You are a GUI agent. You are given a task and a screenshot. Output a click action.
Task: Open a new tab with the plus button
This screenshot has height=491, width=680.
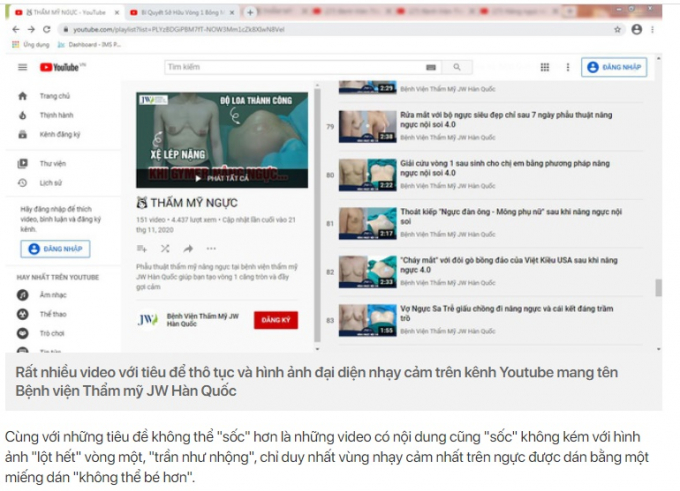pyautogui.click(x=250, y=13)
